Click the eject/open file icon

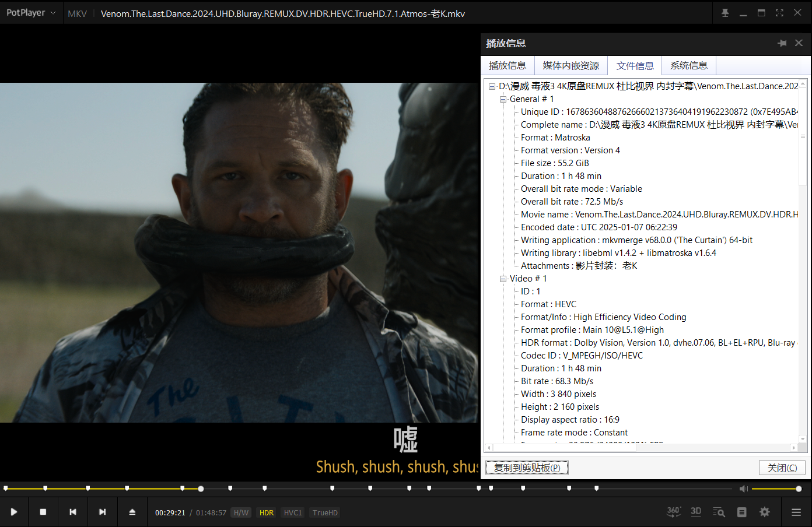coord(132,512)
